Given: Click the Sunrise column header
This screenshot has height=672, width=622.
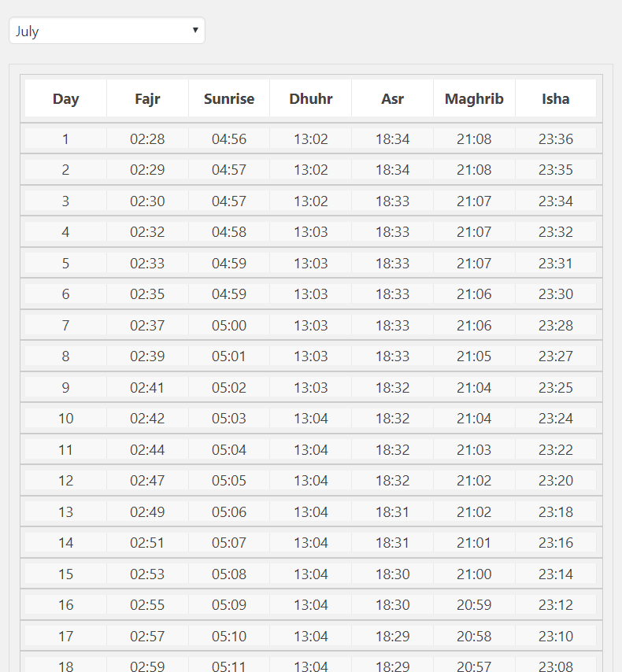Looking at the screenshot, I should tap(229, 98).
